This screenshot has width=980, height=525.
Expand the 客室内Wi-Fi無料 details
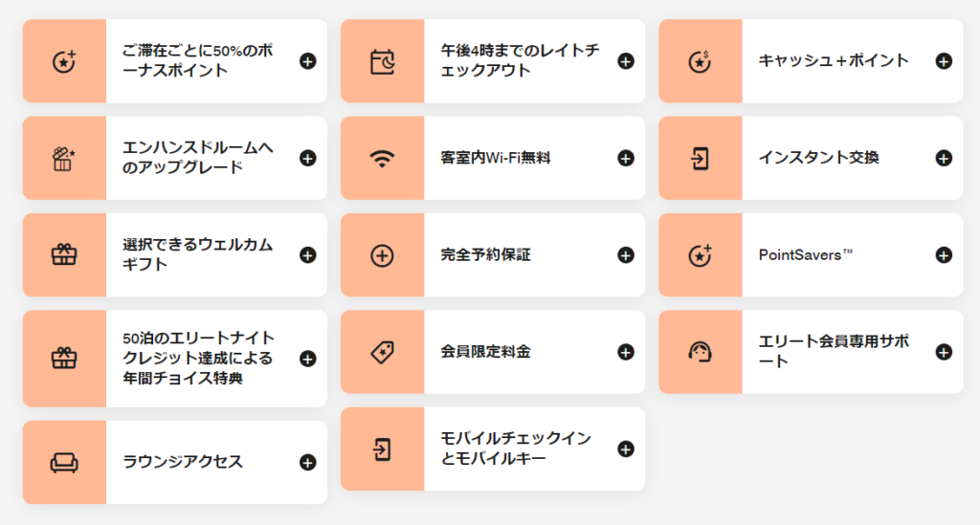[625, 159]
